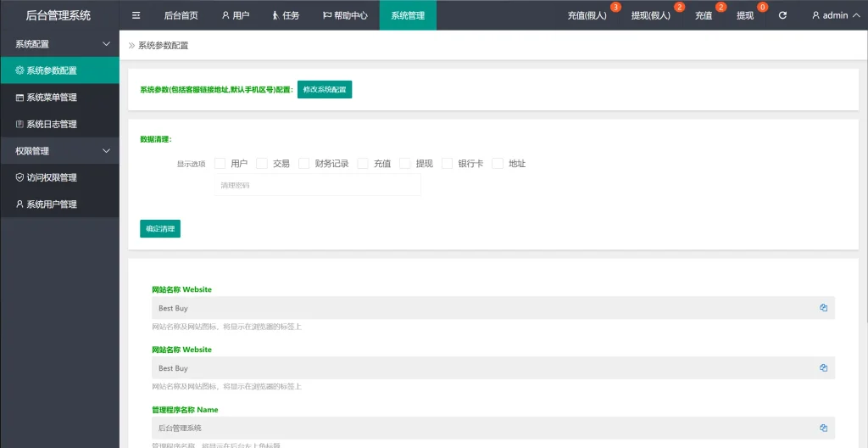Image resolution: width=868 pixels, height=448 pixels.
Task: Click copy icon in 管理程序名称 Name field
Action: click(x=823, y=428)
